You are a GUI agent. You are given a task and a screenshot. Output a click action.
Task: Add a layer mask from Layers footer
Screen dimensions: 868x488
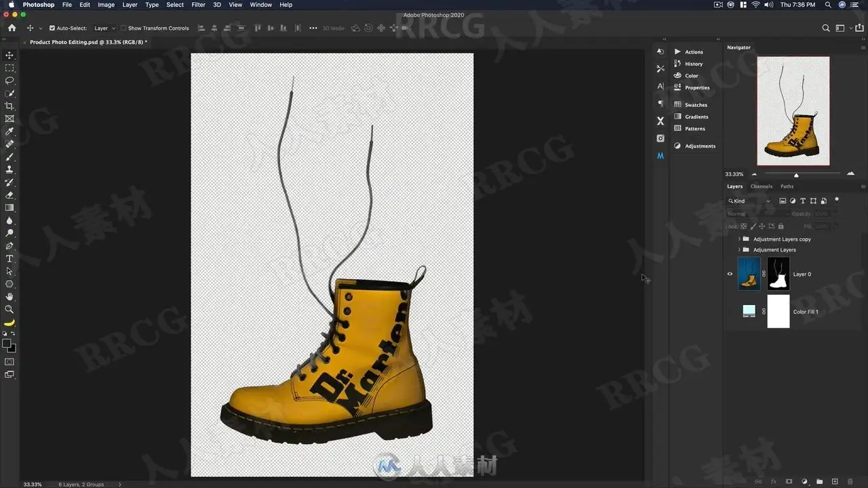pyautogui.click(x=789, y=481)
